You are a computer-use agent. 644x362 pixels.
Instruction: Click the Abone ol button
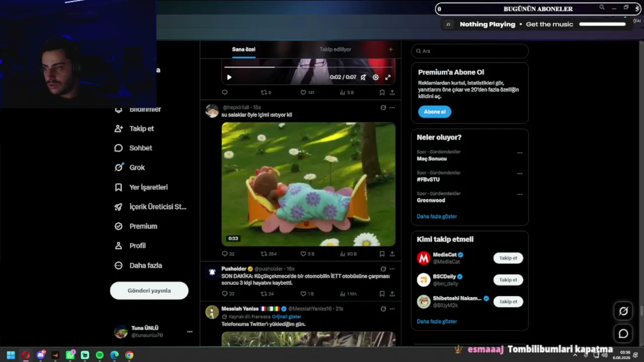(x=435, y=112)
